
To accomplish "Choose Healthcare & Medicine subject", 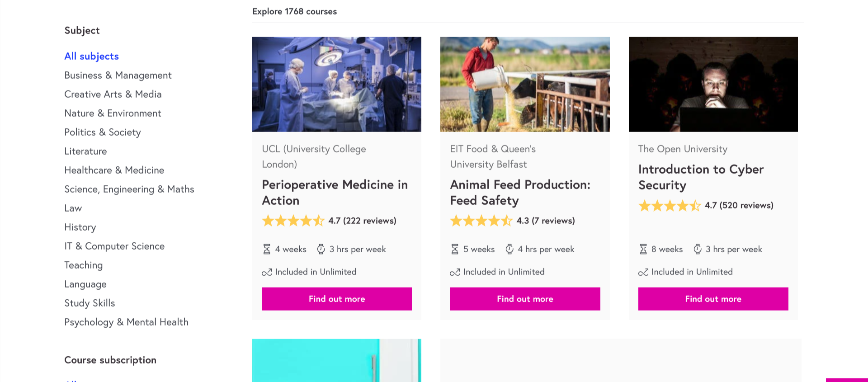I will (114, 170).
